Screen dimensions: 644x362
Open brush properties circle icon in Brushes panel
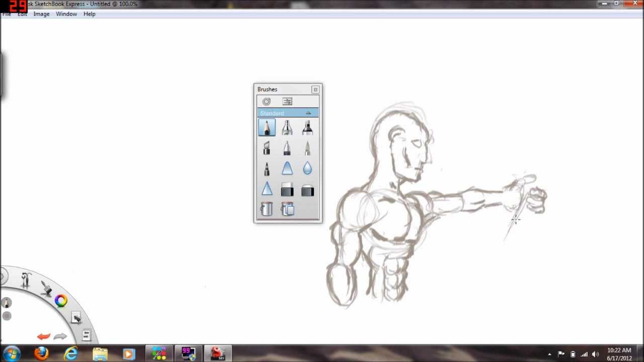click(267, 102)
